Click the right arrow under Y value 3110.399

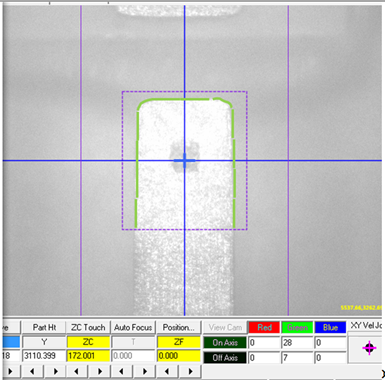click(56, 371)
